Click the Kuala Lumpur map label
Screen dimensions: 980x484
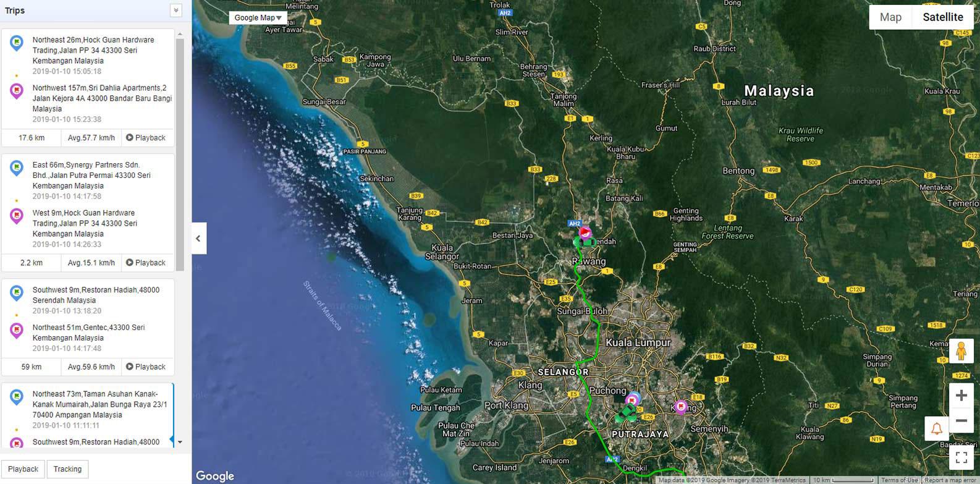(x=638, y=342)
